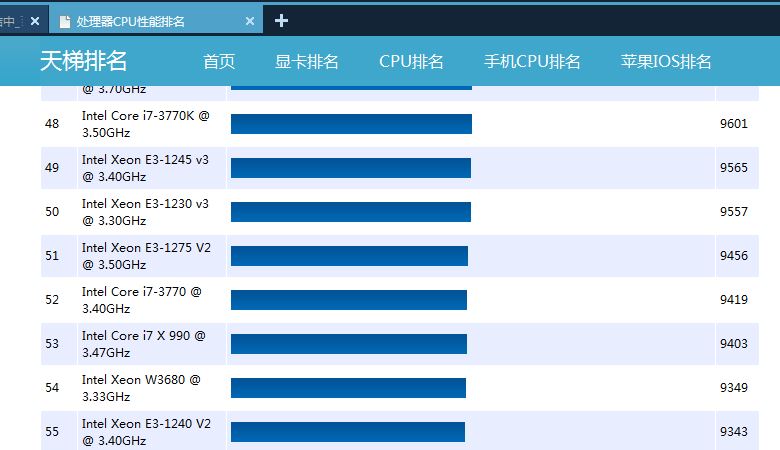780x450 pixels.
Task: Click rank number 52
Action: [52, 300]
